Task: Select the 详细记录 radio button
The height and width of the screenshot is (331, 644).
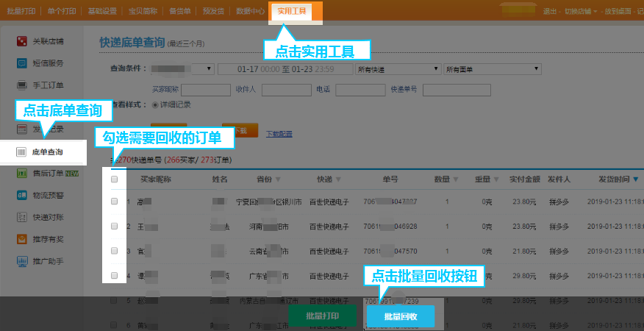Action: coord(154,104)
